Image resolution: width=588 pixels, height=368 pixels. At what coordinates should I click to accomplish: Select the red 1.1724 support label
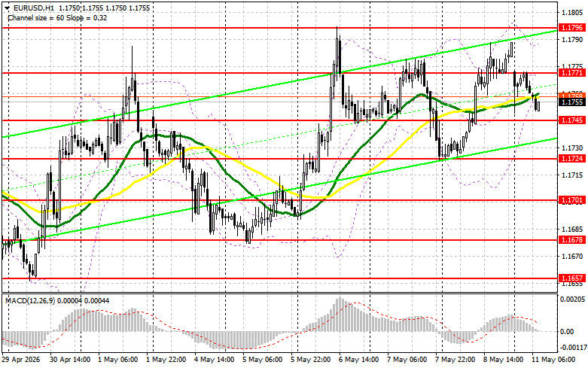tap(573, 159)
